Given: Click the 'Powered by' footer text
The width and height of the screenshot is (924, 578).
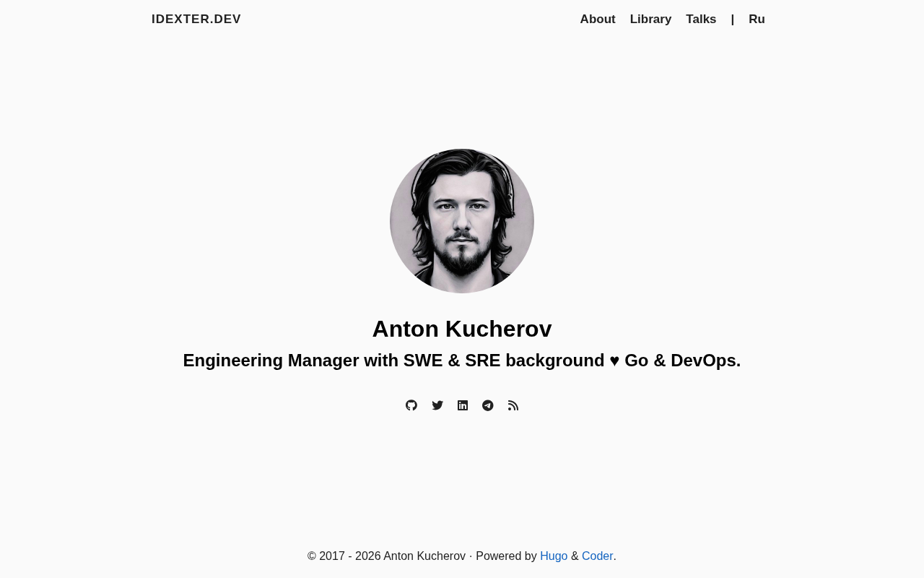Looking at the screenshot, I should tap(506, 556).
